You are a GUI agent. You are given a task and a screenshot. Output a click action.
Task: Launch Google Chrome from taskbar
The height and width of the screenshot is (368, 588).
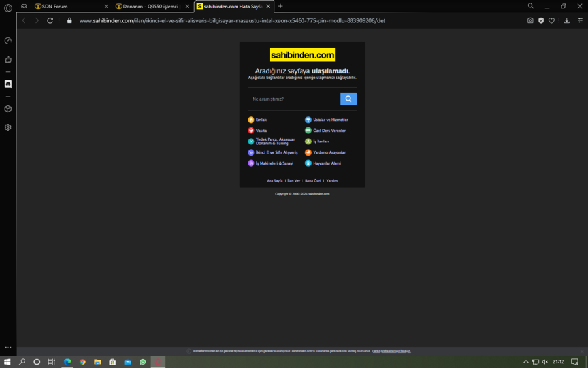click(82, 362)
